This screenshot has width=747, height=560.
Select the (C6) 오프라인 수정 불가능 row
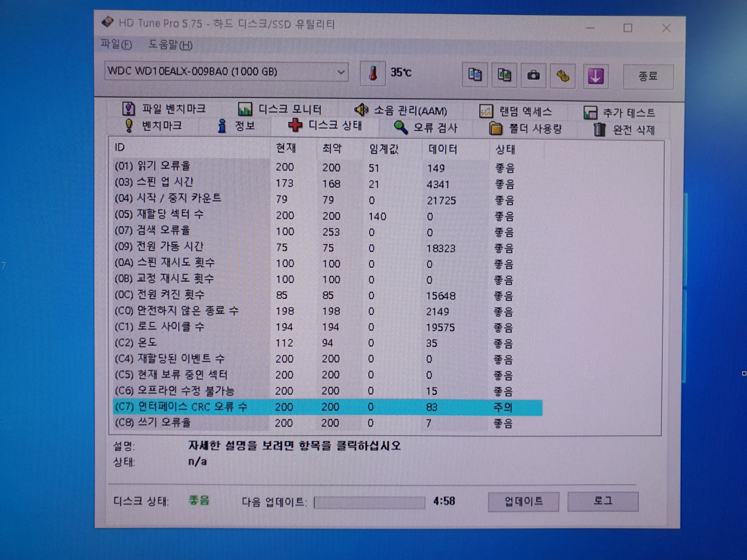[x=328, y=391]
